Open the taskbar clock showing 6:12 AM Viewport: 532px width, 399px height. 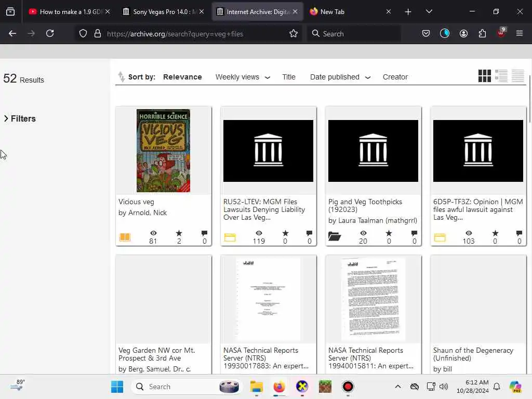point(473,387)
